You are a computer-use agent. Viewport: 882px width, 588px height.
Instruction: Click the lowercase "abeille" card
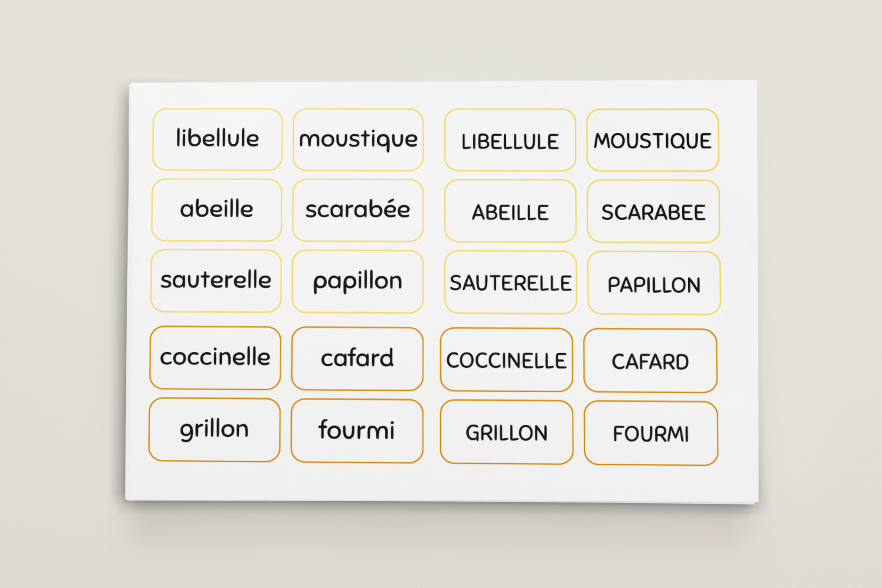[216, 210]
